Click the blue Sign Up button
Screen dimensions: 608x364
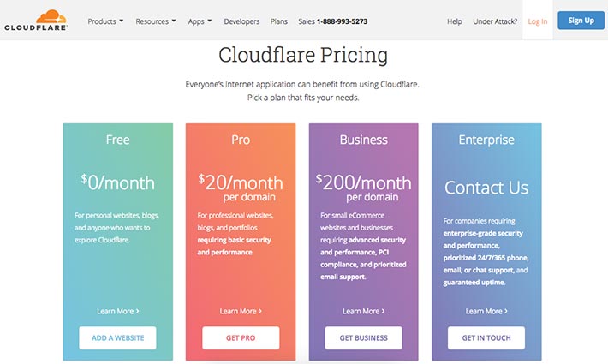tap(581, 21)
